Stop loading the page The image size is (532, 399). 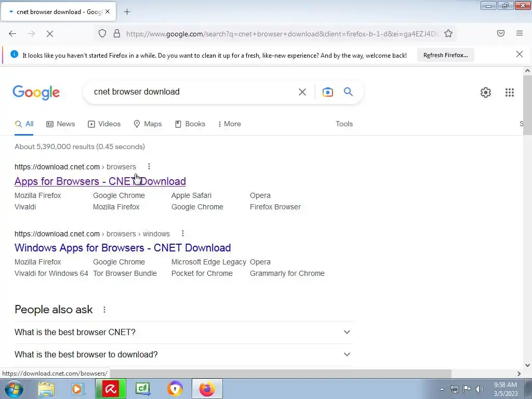point(49,34)
